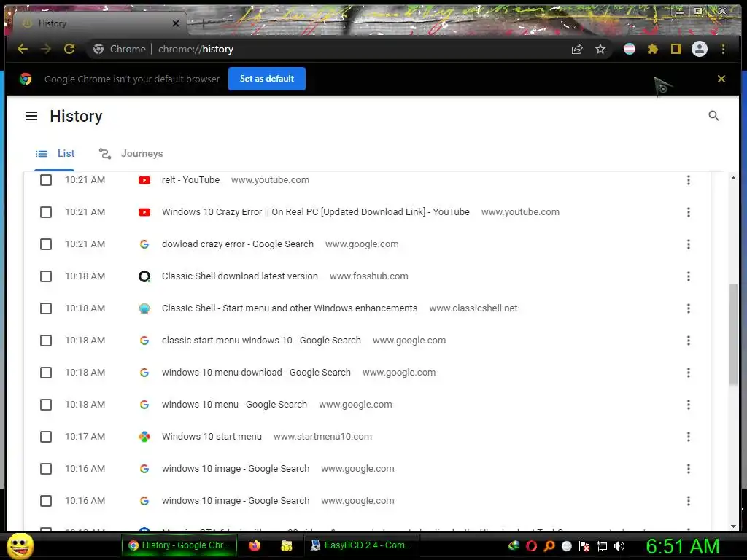
Task: Click the search history magnifier icon
Action: [x=713, y=116]
